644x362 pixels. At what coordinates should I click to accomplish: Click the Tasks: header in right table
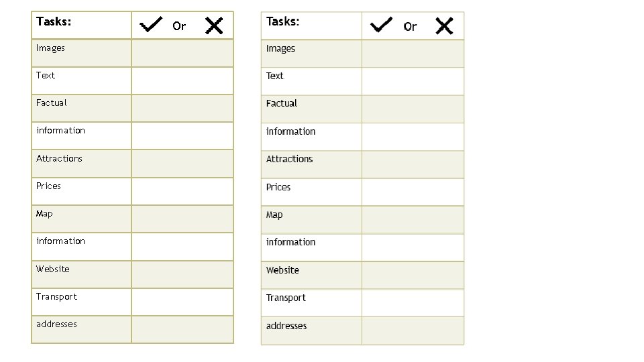pyautogui.click(x=282, y=21)
